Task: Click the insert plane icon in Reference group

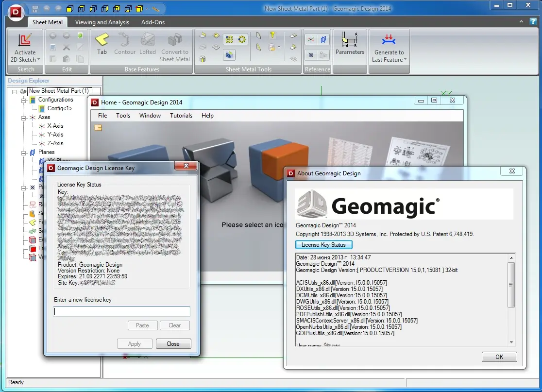Action: click(323, 40)
